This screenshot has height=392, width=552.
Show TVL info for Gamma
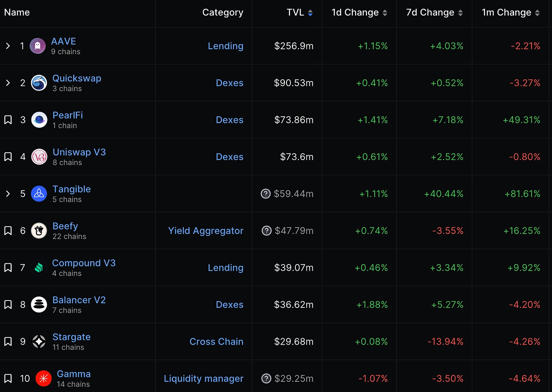(267, 378)
